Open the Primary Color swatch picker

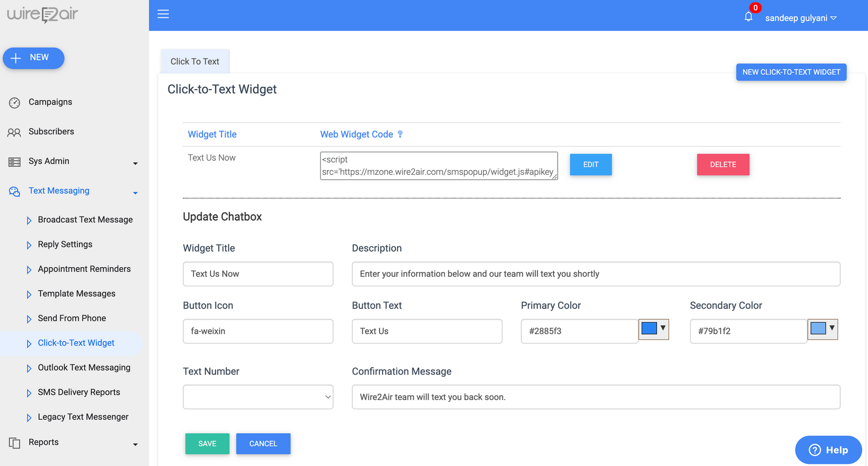pyautogui.click(x=654, y=329)
